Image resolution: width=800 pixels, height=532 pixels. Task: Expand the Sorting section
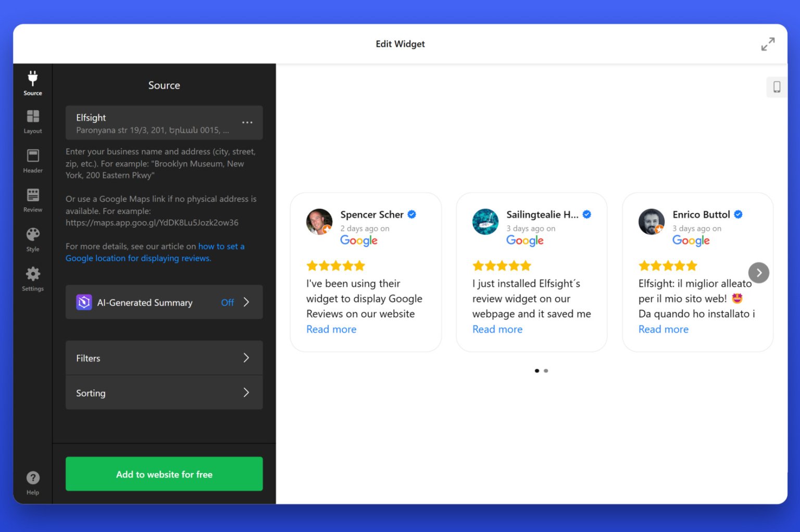164,392
